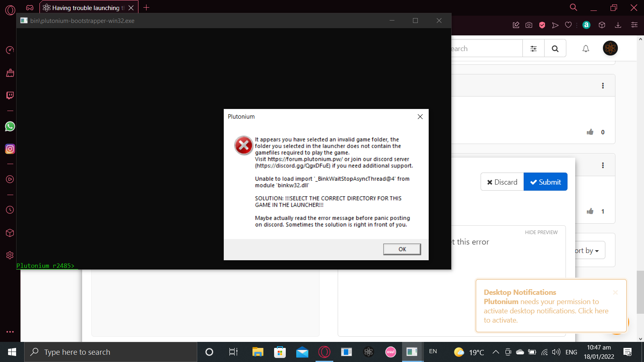
Task: Click the page vertical scrollbar thumb
Action: [640, 292]
